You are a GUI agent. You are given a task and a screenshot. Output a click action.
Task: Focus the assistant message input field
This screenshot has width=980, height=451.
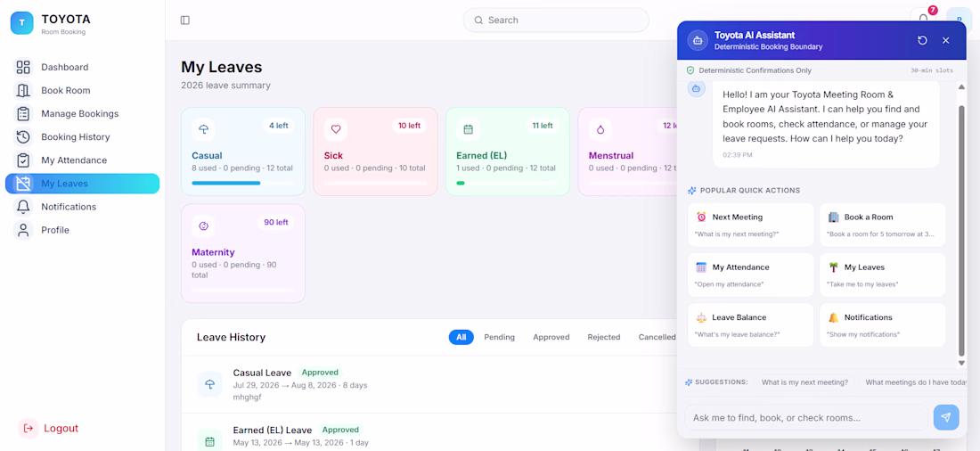[x=806, y=417]
